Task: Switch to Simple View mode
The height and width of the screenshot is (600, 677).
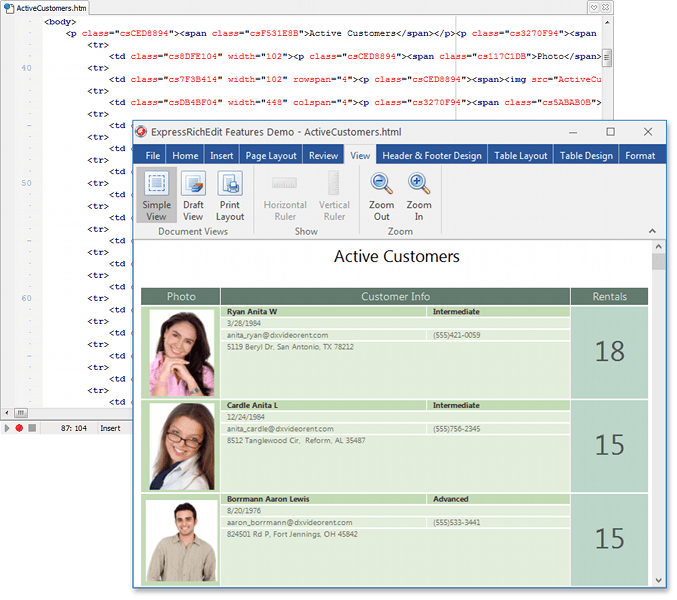Action: [156, 195]
